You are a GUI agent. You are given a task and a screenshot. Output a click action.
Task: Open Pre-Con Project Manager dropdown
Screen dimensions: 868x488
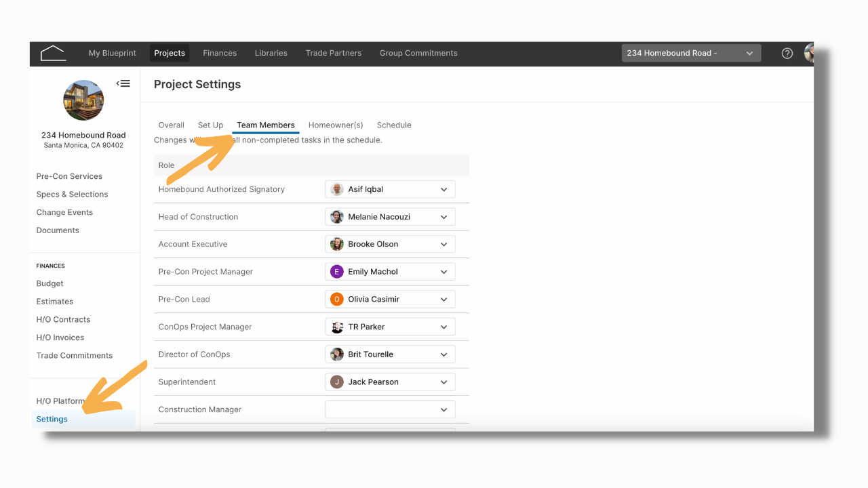click(390, 272)
